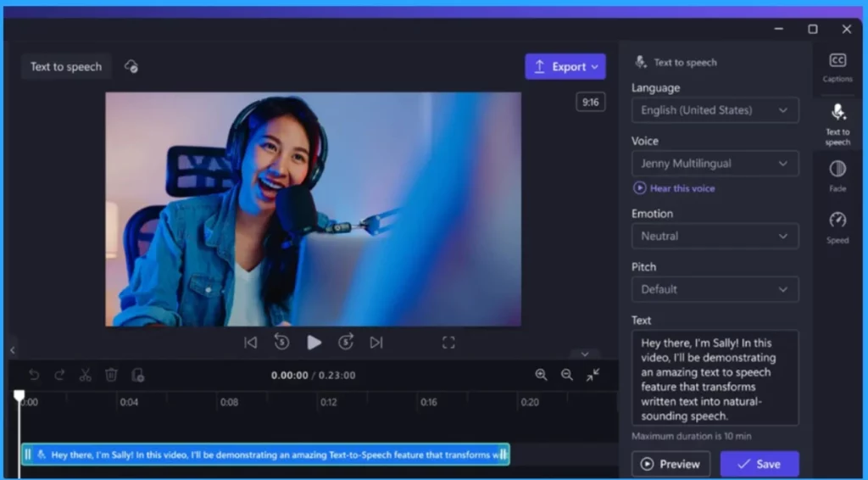Viewport: 868px width, 480px height.
Task: Play the video preview
Action: [314, 343]
